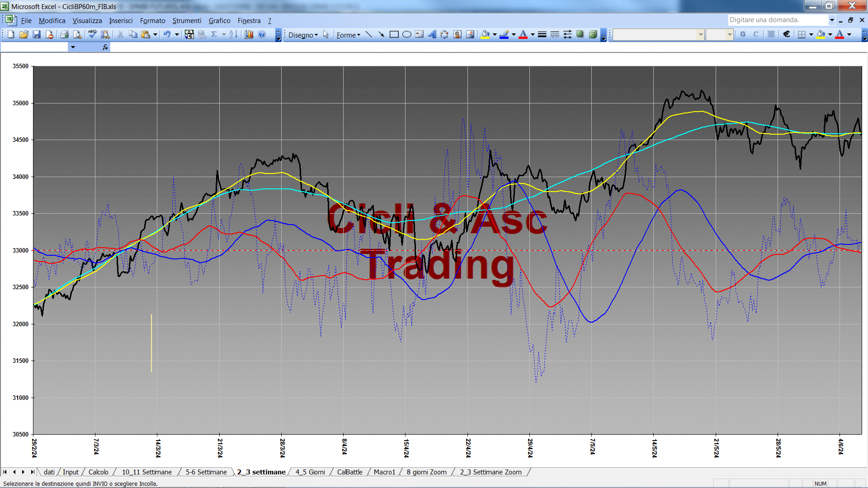
Task: Open the Name Box dropdown
Action: tap(73, 47)
